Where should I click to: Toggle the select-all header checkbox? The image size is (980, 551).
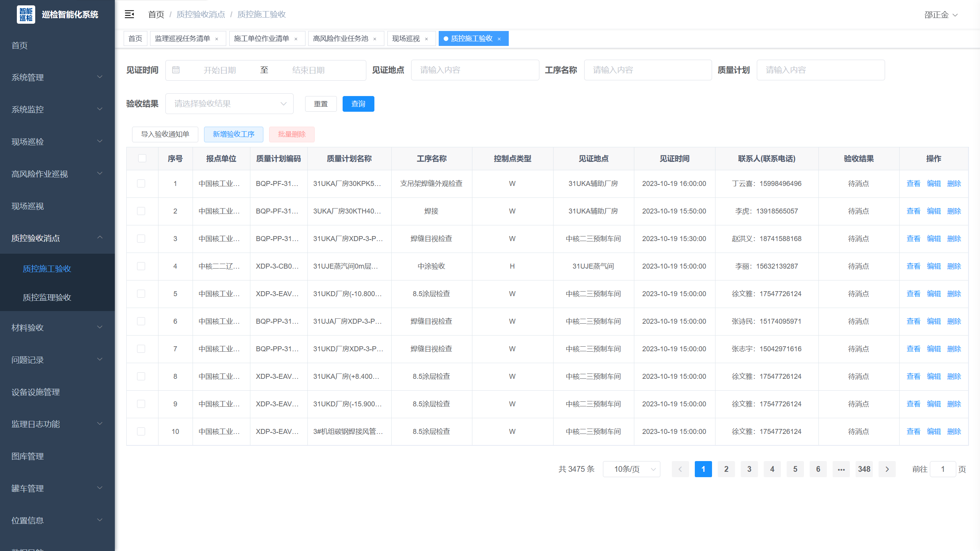(x=142, y=158)
